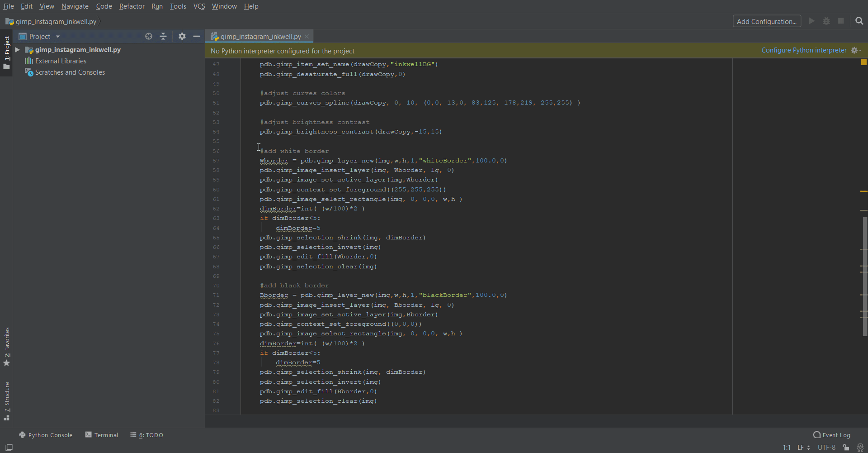Click External Libraries bars icon

pos(29,61)
